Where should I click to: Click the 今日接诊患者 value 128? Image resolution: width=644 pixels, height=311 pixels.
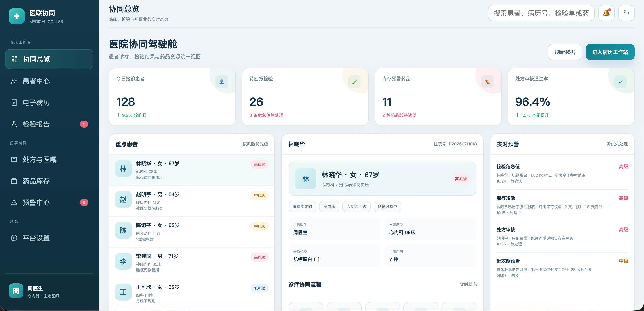click(x=126, y=102)
